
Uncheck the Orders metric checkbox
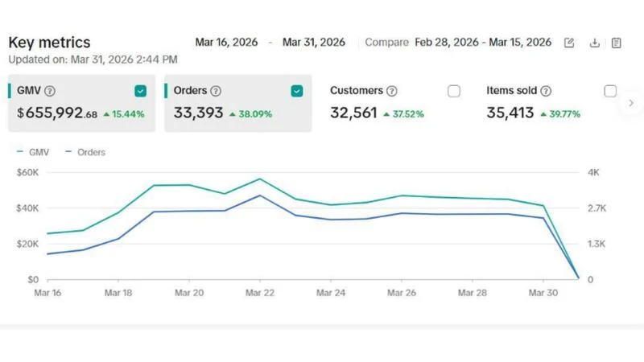[297, 91]
